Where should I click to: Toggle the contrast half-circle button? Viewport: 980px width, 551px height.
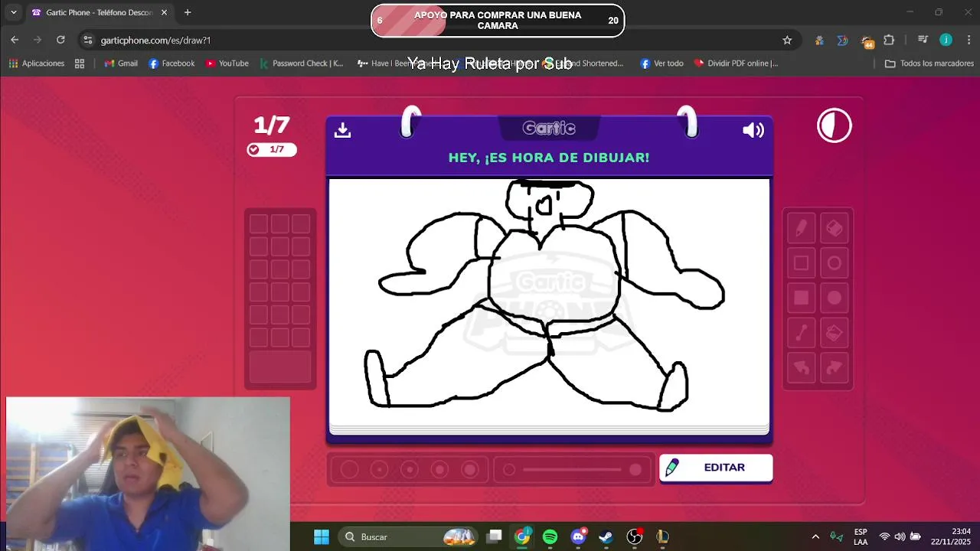pos(835,126)
